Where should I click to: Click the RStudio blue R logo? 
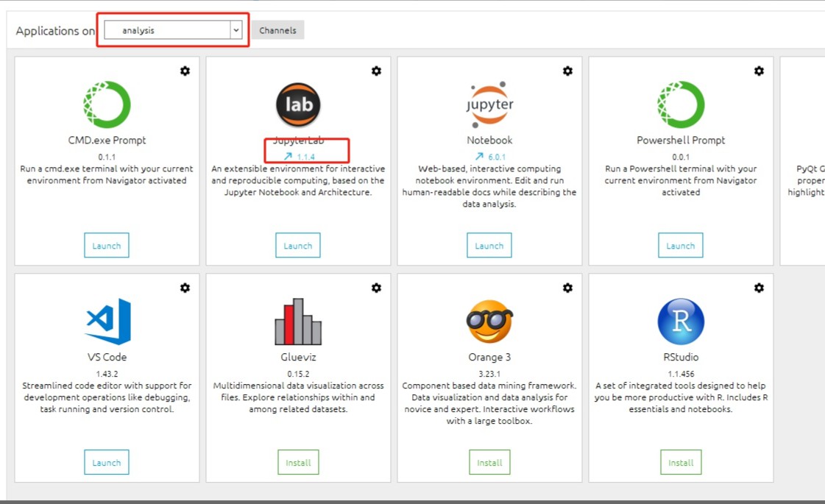pos(681,322)
